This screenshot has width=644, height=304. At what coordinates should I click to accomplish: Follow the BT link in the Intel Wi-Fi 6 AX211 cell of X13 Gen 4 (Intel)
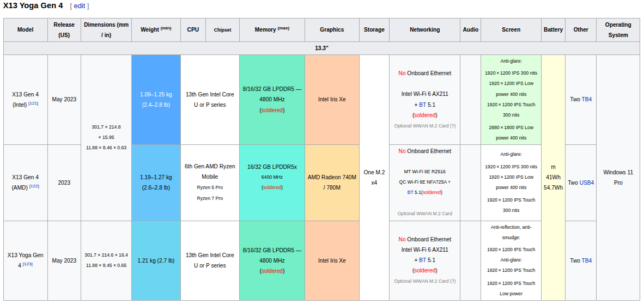pyautogui.click(x=423, y=105)
